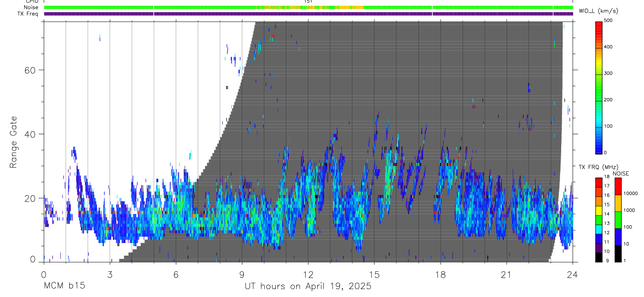Click the 'Noise' row label at top left

tap(31, 7)
